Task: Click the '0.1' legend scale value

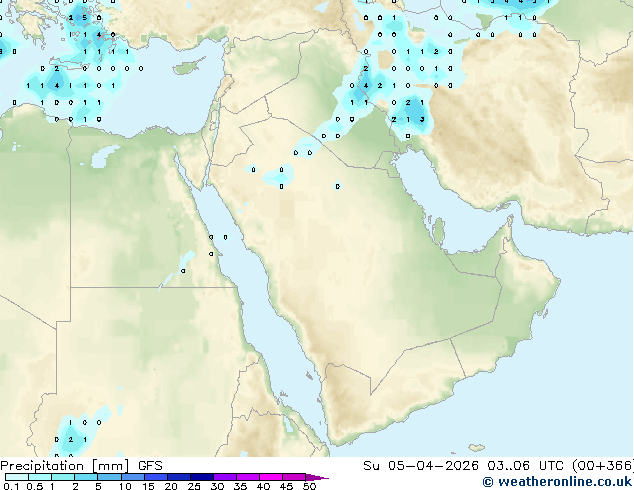Action: (11, 486)
